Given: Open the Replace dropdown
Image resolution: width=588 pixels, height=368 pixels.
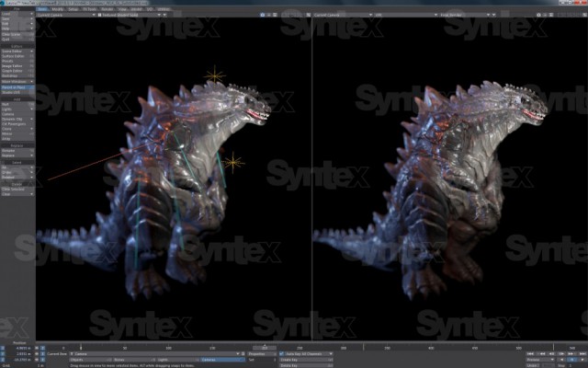Looking at the screenshot, I should click(x=17, y=155).
